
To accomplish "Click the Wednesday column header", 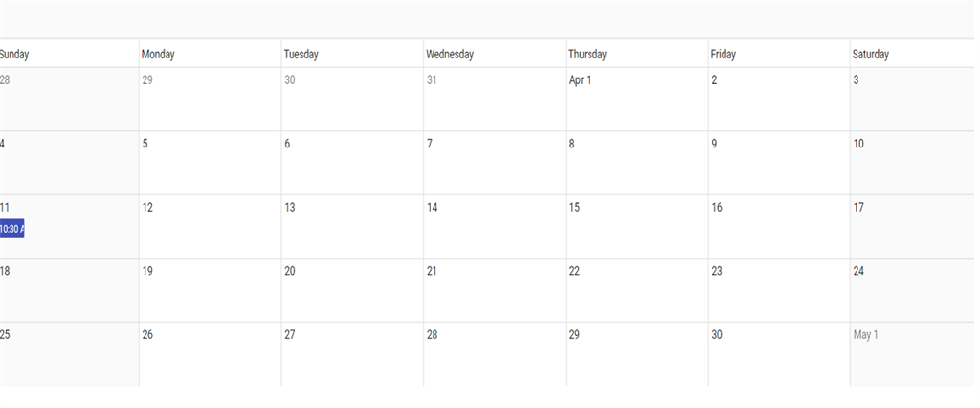I will tap(450, 55).
